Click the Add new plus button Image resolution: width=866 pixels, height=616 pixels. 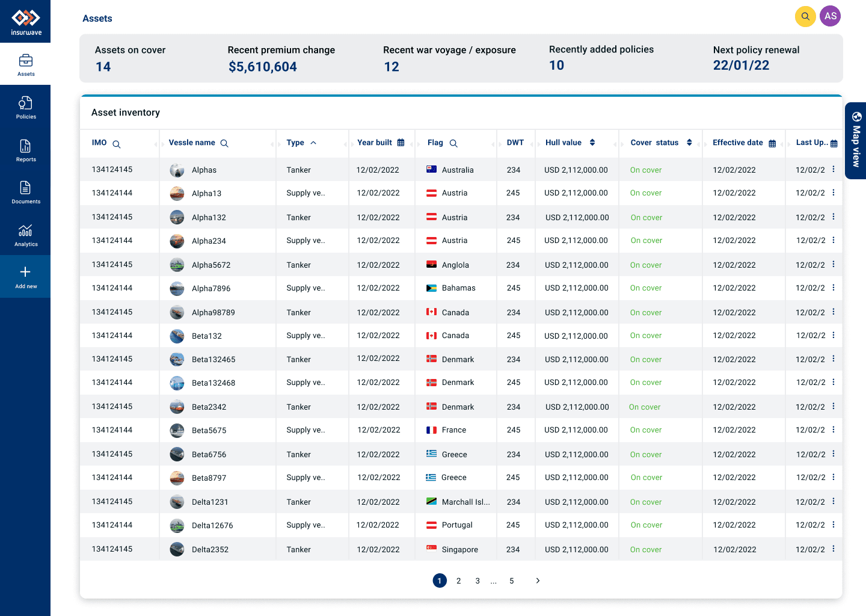tap(25, 277)
